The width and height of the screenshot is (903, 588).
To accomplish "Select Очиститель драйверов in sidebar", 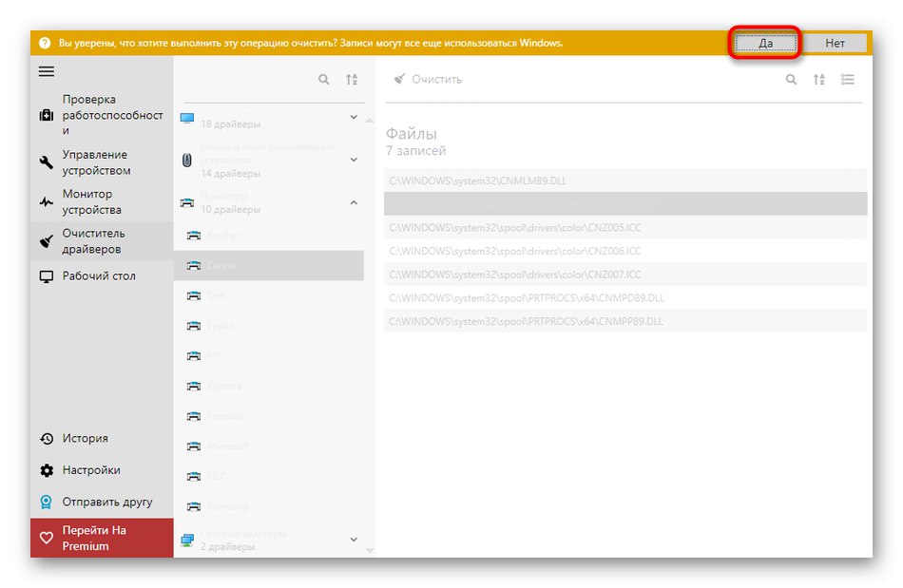I will (x=102, y=241).
